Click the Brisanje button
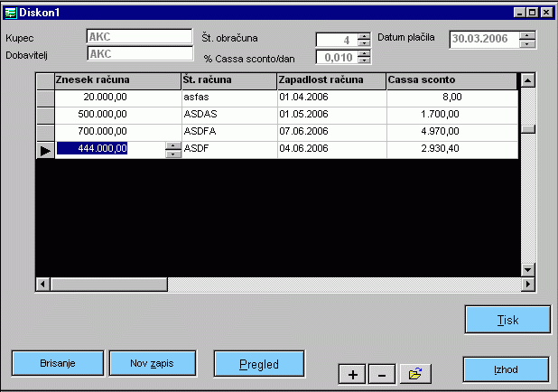Viewport: 558px width, 392px height. 57,362
